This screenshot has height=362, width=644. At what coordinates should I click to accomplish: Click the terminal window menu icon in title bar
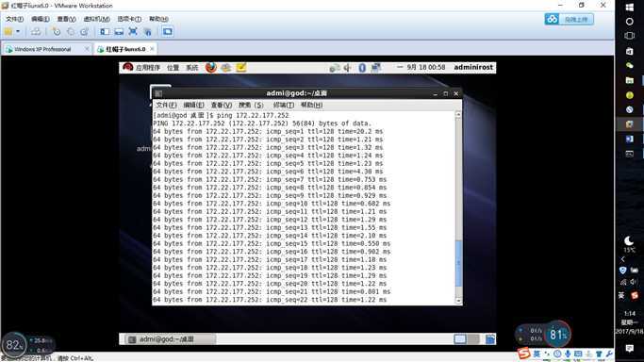[x=158, y=93]
